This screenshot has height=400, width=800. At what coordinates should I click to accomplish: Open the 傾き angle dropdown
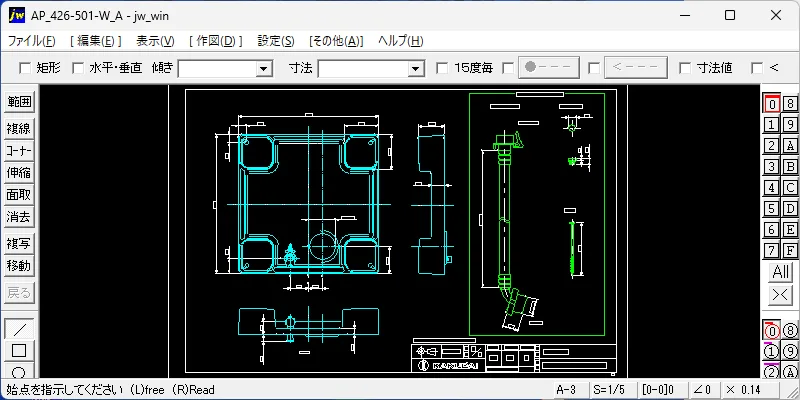(x=264, y=68)
